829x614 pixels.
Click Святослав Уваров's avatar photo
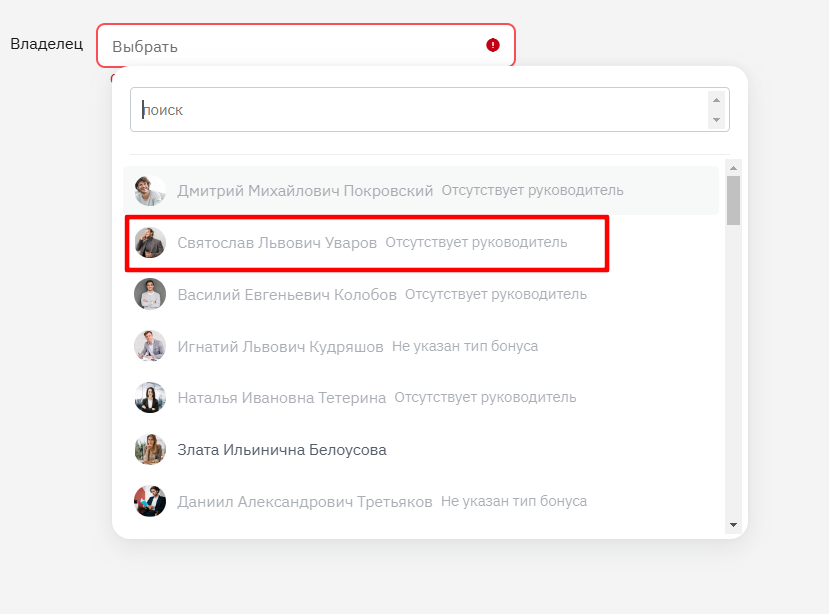[150, 243]
